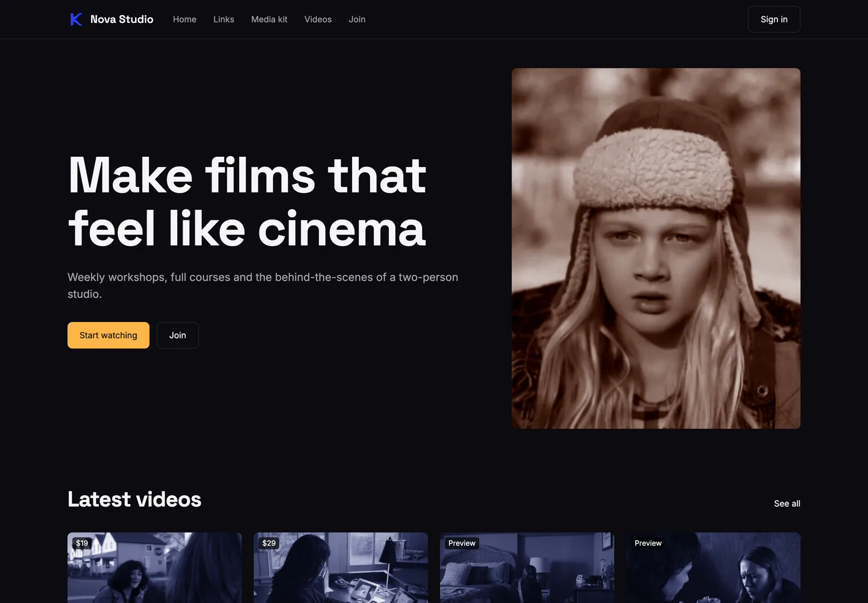Click the Sign in button
This screenshot has width=868, height=603.
(774, 19)
